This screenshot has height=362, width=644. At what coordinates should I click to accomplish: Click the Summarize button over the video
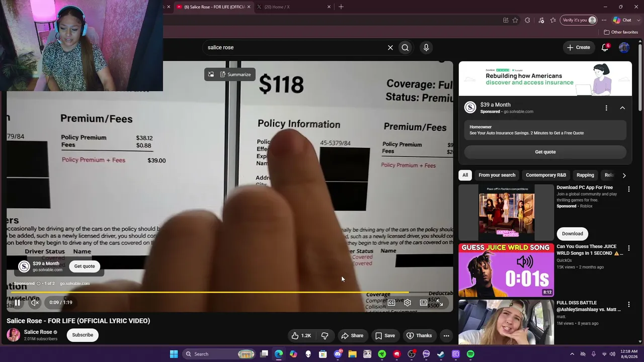tap(235, 74)
